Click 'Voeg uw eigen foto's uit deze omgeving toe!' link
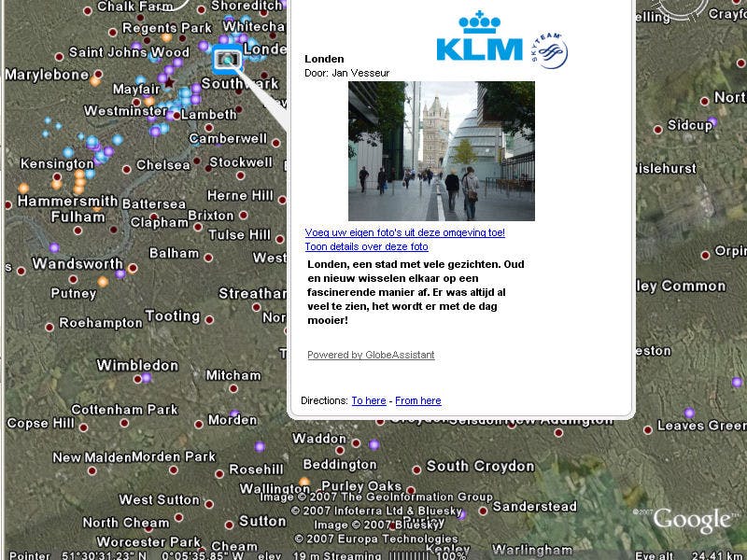Viewport: 747px width, 560px height. [405, 232]
